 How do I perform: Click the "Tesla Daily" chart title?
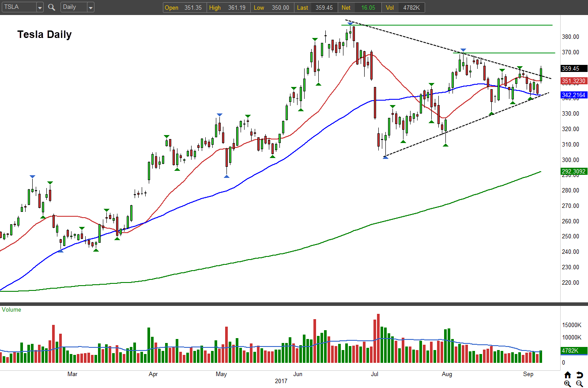tap(45, 34)
